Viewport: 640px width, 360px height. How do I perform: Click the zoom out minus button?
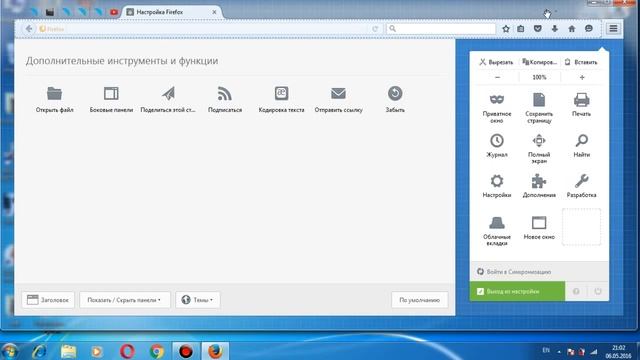click(x=497, y=77)
